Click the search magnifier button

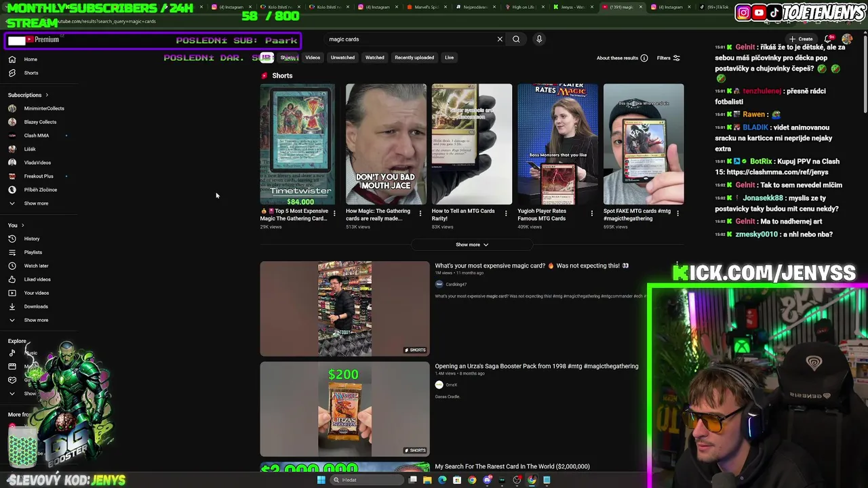click(x=516, y=39)
